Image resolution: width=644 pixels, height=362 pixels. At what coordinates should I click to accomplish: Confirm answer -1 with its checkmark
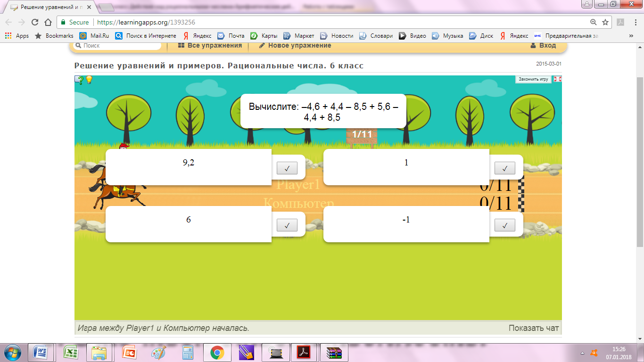tap(504, 225)
